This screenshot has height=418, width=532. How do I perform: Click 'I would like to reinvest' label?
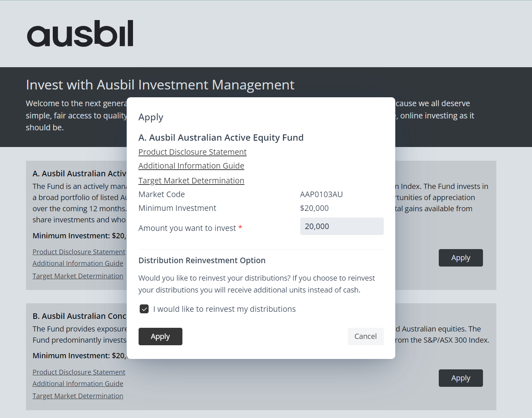(224, 309)
